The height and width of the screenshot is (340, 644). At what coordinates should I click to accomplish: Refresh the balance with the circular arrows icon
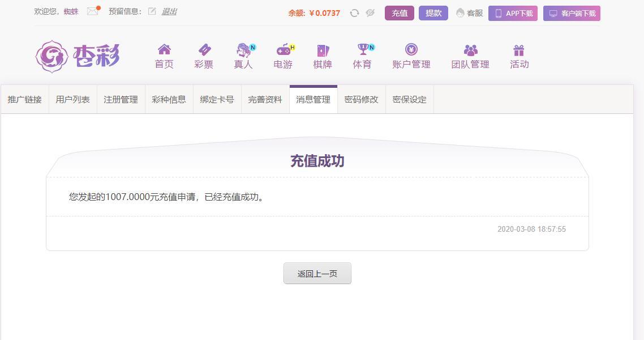(x=354, y=13)
